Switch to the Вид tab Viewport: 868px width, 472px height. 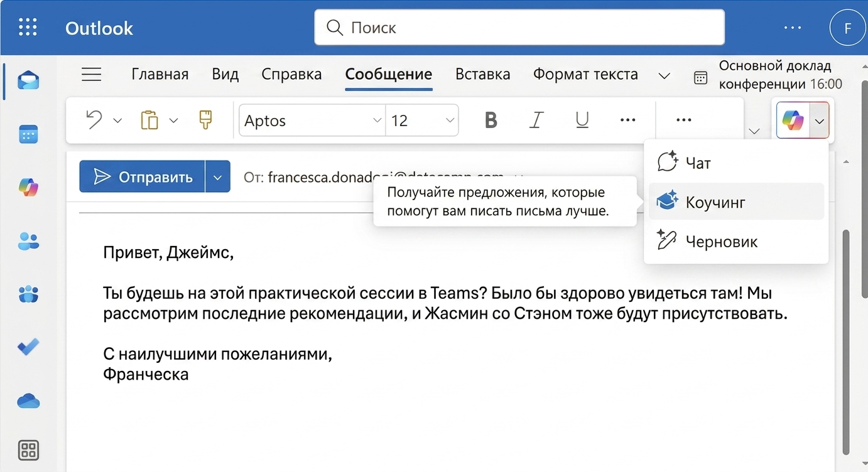225,74
